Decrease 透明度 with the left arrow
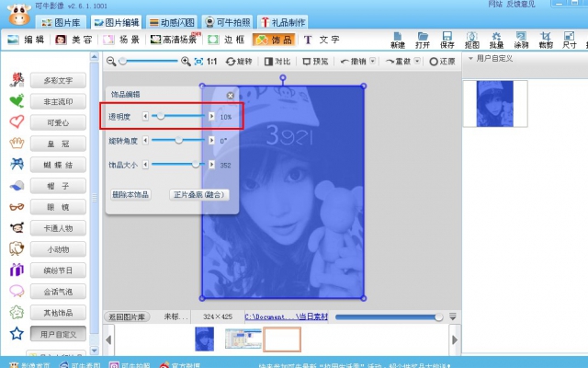 click(145, 117)
